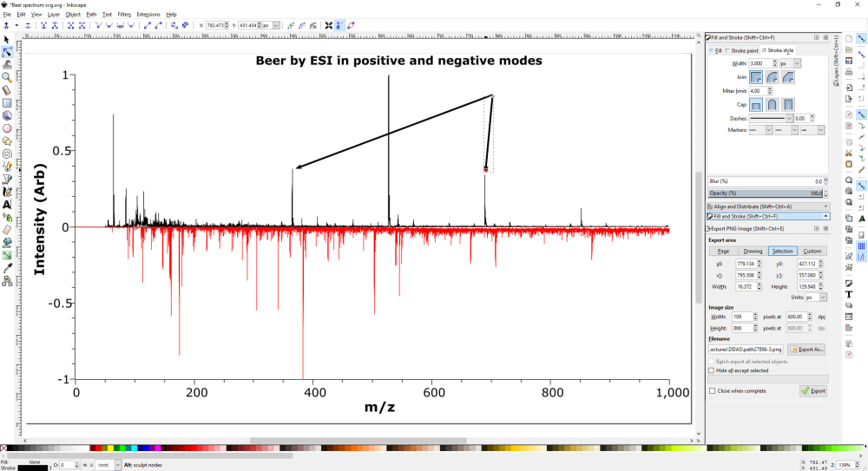Click scissors Cut icon in command bar
Image resolution: width=868 pixels, height=471 pixels.
[x=849, y=153]
